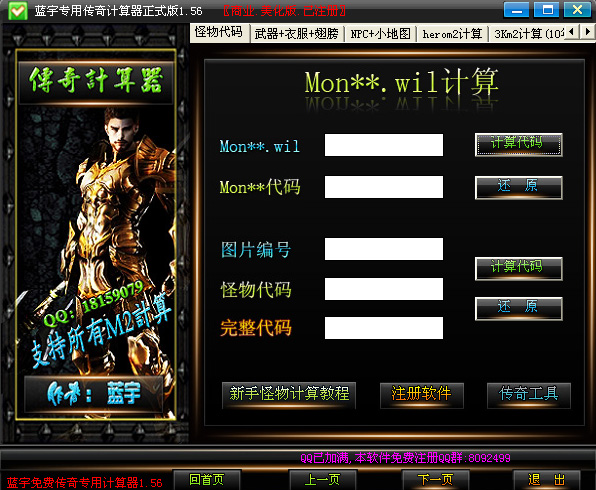This screenshot has width=596, height=490.
Task: Click 退出 to exit the calculator
Action: tap(547, 480)
